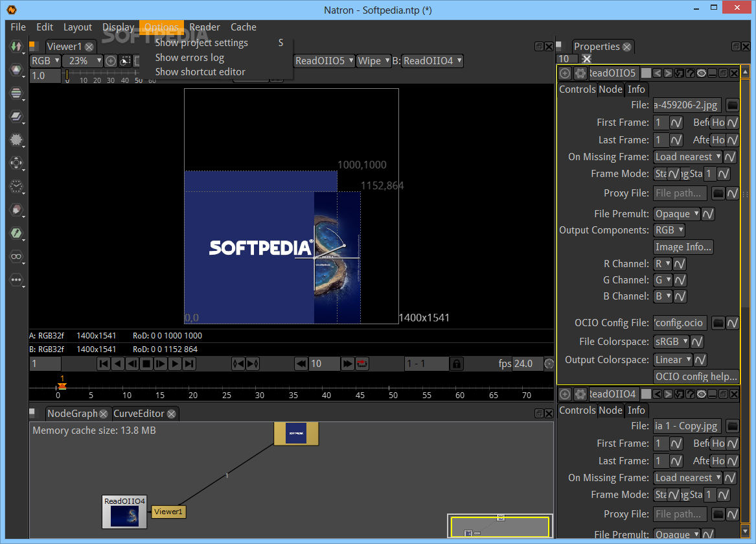
Task: Click the Transform nodes icon in sidebar
Action: coord(16,163)
